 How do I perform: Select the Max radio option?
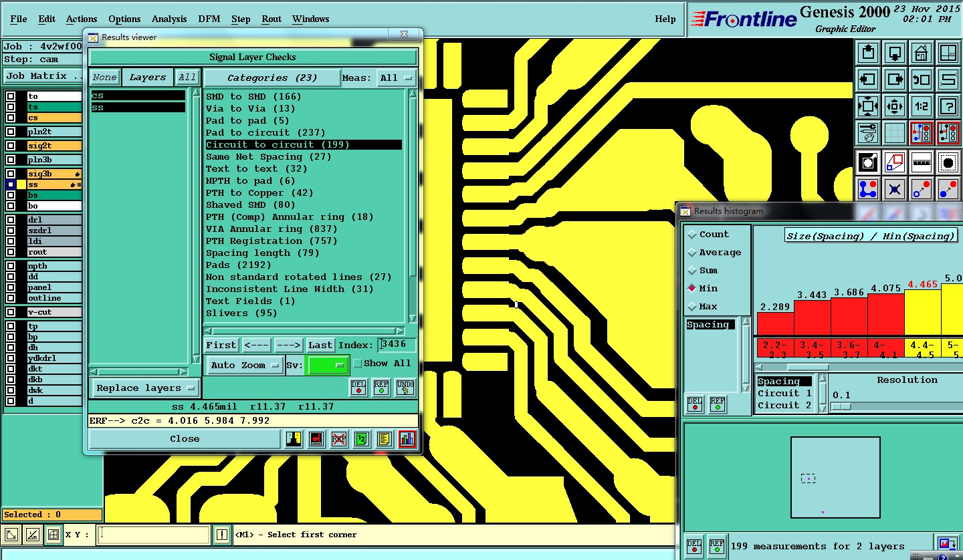point(693,307)
